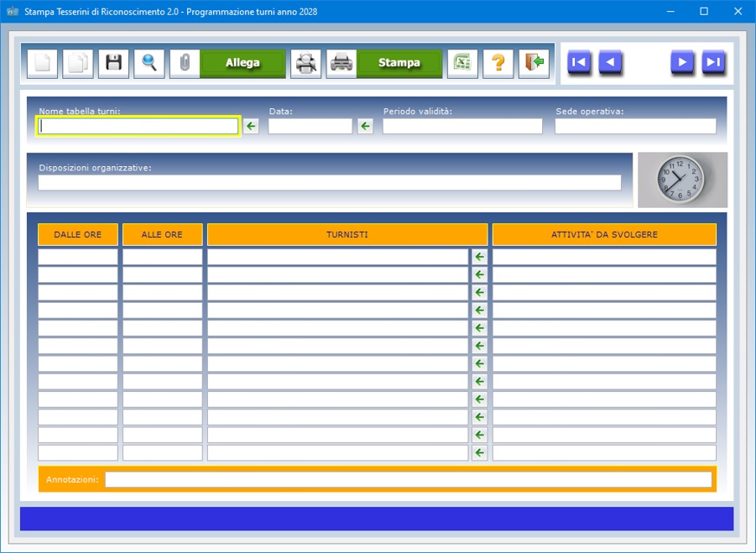This screenshot has height=553, width=756.
Task: Duplicate the current record with the copy icon
Action: pyautogui.click(x=78, y=63)
